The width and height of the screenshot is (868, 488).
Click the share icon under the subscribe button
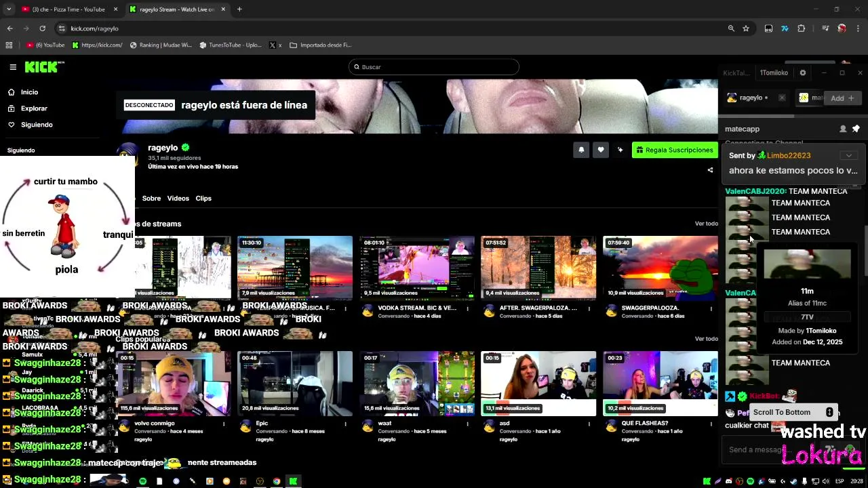pos(710,170)
